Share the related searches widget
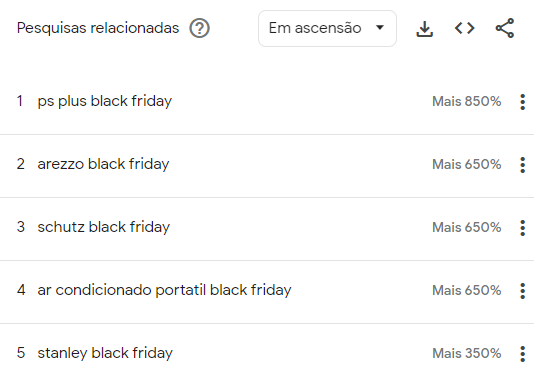The width and height of the screenshot is (537, 377). click(x=505, y=28)
